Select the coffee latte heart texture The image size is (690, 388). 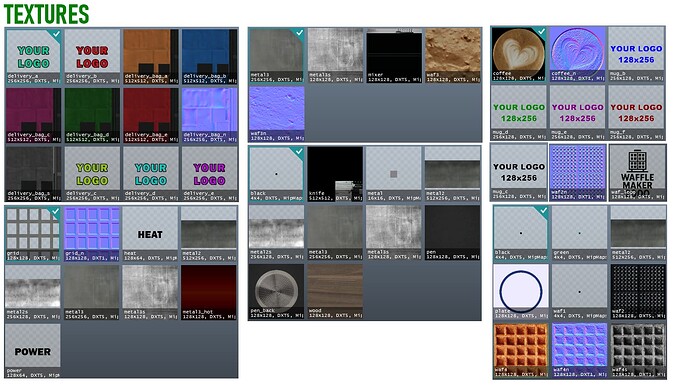coord(518,54)
